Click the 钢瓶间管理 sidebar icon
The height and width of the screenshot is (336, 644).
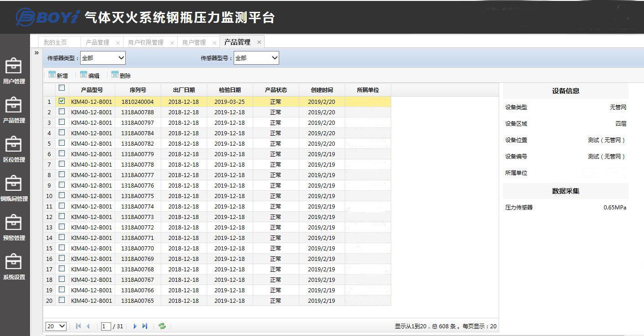pyautogui.click(x=14, y=189)
